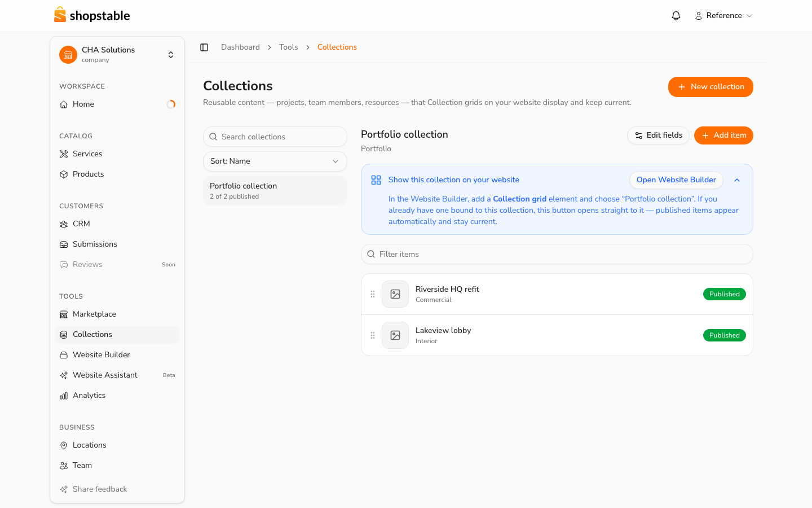Open Website Builder in the sidebar

[117, 355]
